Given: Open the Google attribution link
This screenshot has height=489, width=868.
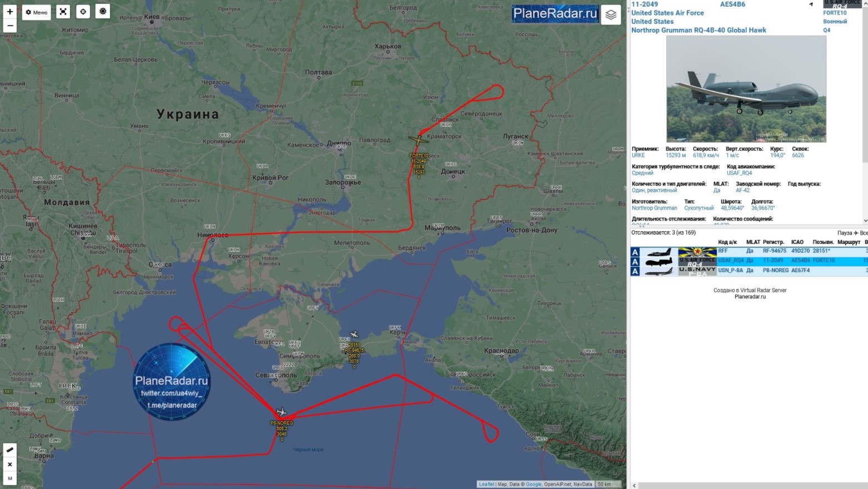Looking at the screenshot, I should [533, 485].
